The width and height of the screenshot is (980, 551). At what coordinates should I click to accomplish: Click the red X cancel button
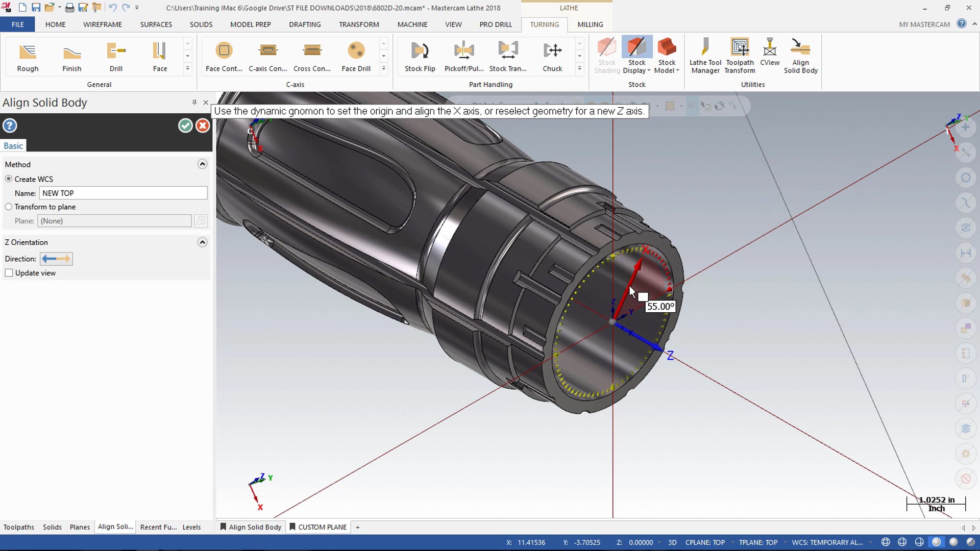[x=202, y=126]
